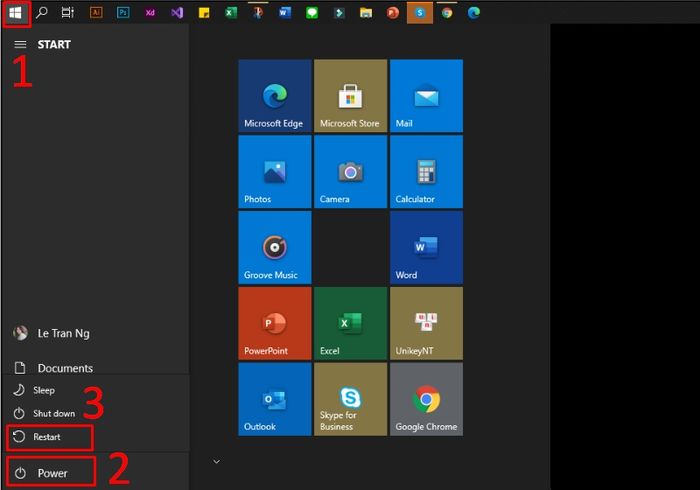Screen dimensions: 700x490
Task: Open Visual Studio from the taskbar
Action: click(177, 12)
